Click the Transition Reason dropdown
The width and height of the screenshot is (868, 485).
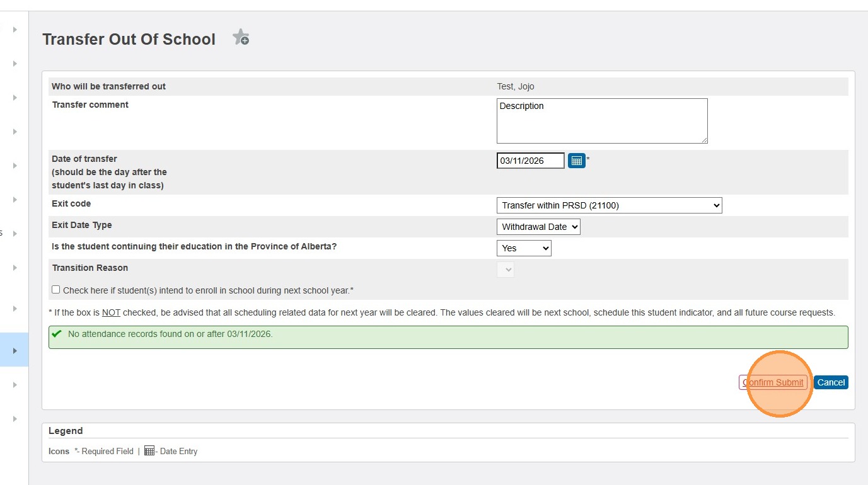click(x=506, y=270)
